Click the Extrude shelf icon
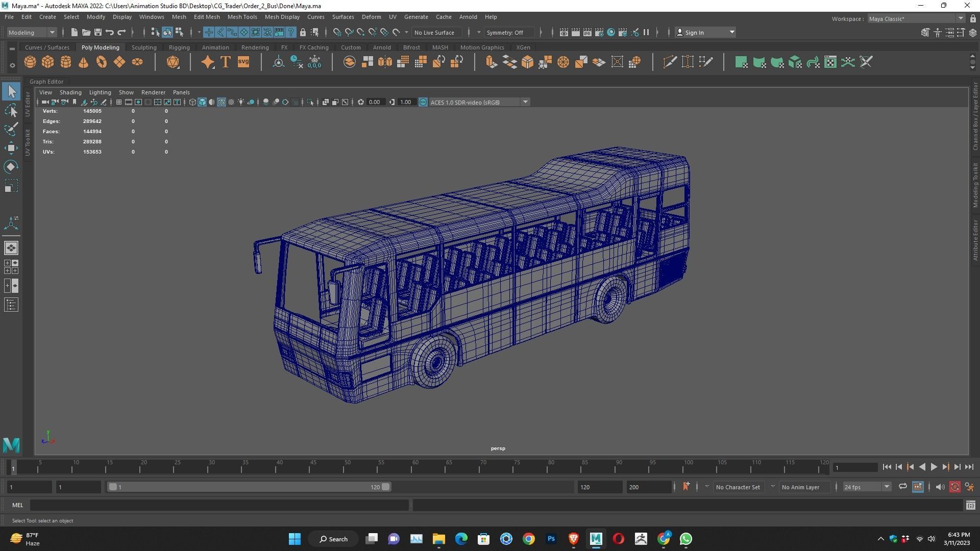The image size is (980, 551). [x=491, y=62]
